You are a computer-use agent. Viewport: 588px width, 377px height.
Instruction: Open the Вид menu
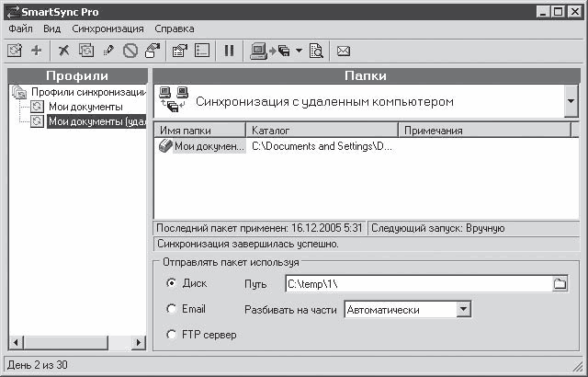(51, 29)
